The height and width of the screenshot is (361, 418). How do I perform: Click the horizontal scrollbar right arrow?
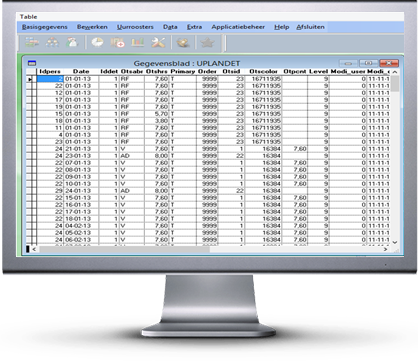click(x=385, y=249)
